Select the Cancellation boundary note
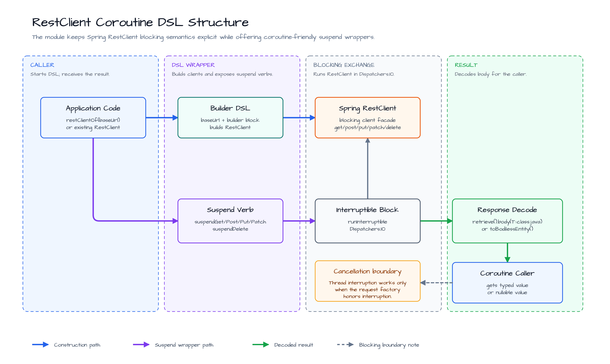610x364 pixels. (367, 281)
